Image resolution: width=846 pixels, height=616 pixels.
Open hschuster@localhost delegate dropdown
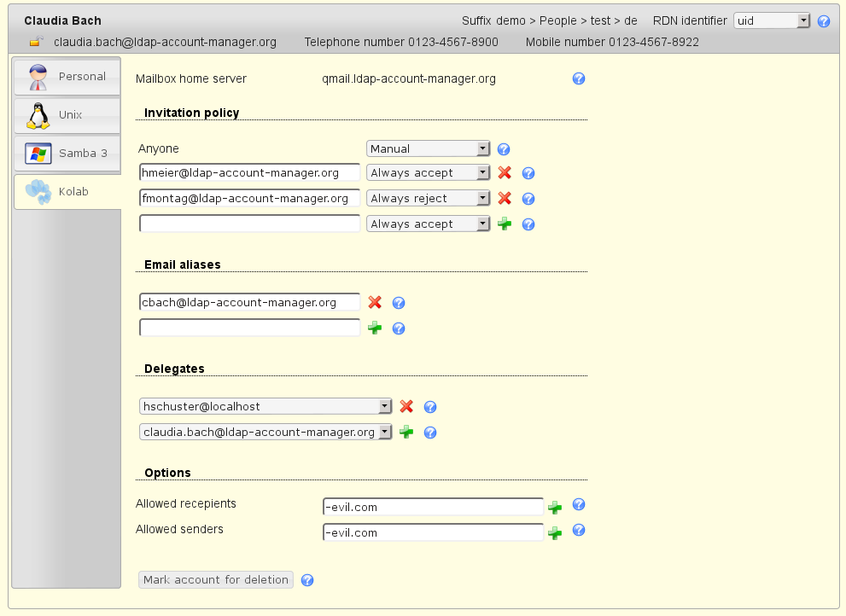point(265,406)
